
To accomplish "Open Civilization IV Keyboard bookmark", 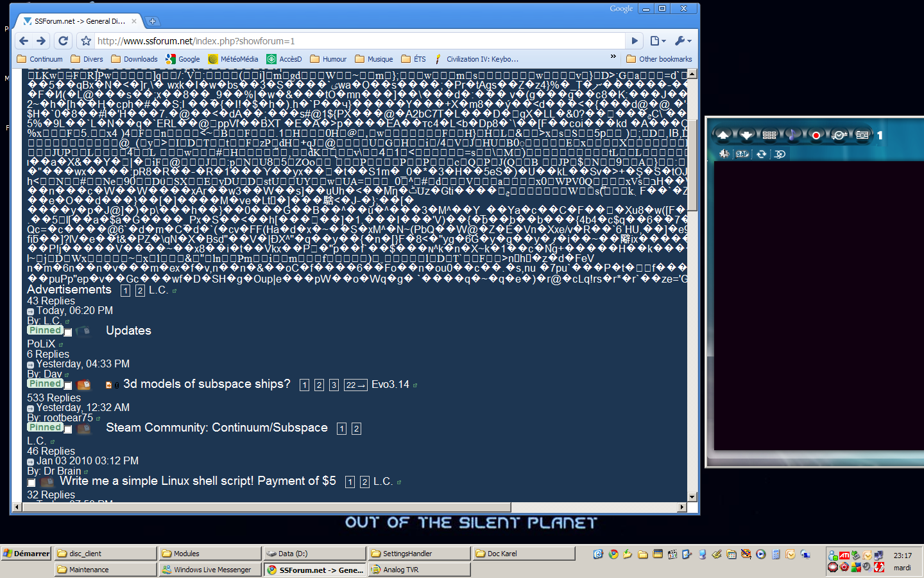I will pos(476,59).
